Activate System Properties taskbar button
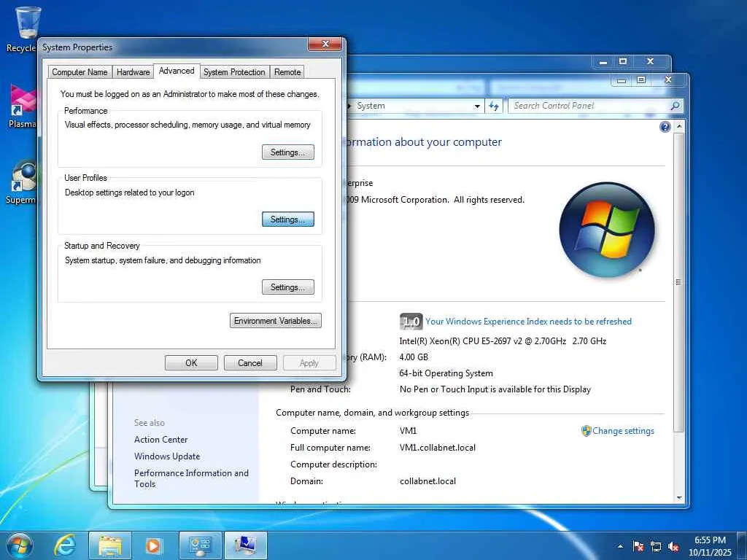Screen dimensions: 747x560 click(245, 545)
